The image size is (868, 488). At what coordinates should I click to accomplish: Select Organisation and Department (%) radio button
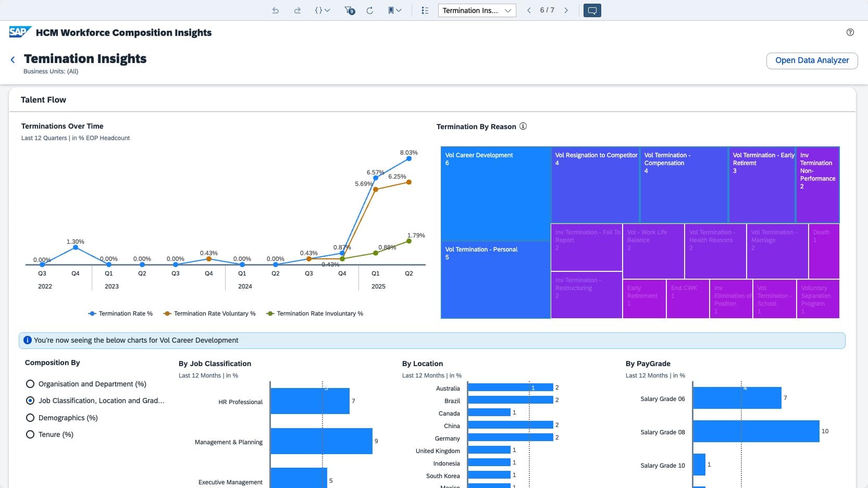[x=30, y=384]
